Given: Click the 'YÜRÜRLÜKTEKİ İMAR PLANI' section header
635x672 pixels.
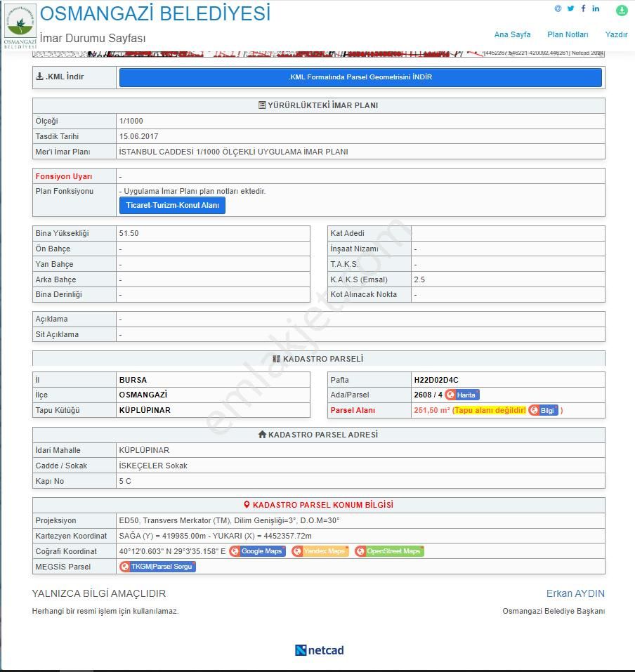Looking at the screenshot, I should point(318,105).
